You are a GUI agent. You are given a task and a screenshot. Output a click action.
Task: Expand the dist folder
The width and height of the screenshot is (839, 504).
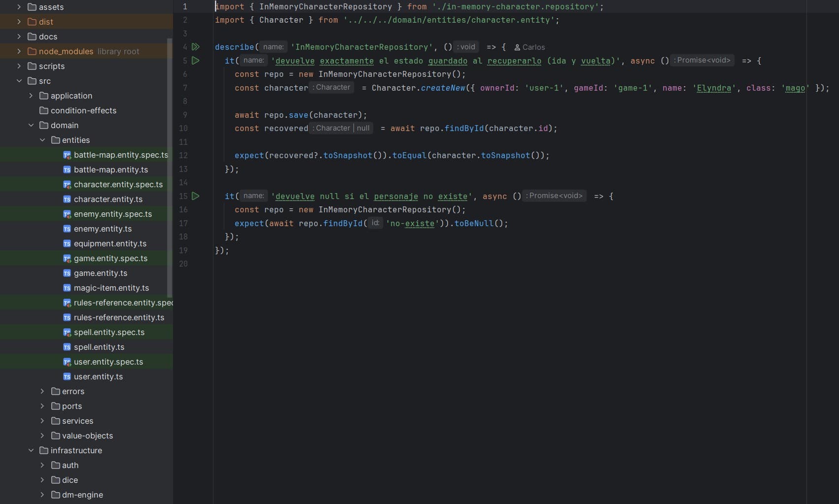(x=19, y=22)
